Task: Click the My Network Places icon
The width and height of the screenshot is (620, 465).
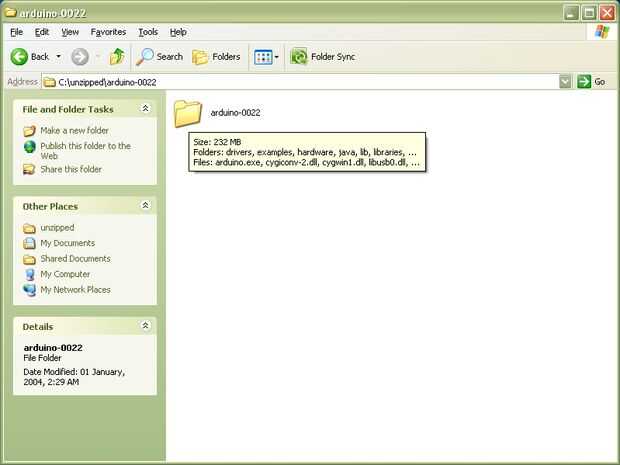Action: pyautogui.click(x=30, y=290)
